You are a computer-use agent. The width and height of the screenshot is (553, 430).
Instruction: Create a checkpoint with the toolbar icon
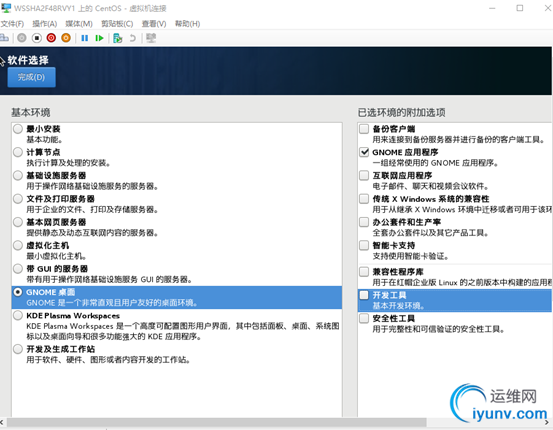pos(118,38)
